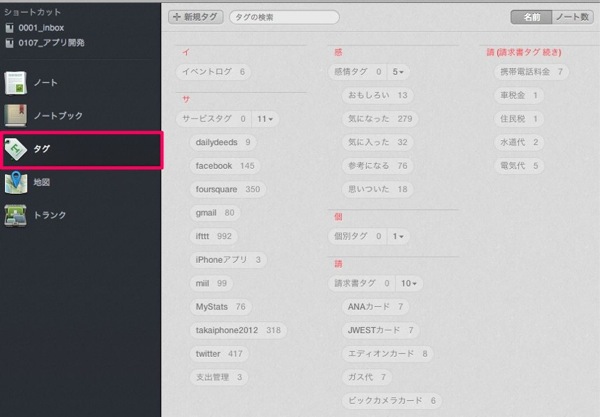Select the MyStats tag

pos(221,307)
